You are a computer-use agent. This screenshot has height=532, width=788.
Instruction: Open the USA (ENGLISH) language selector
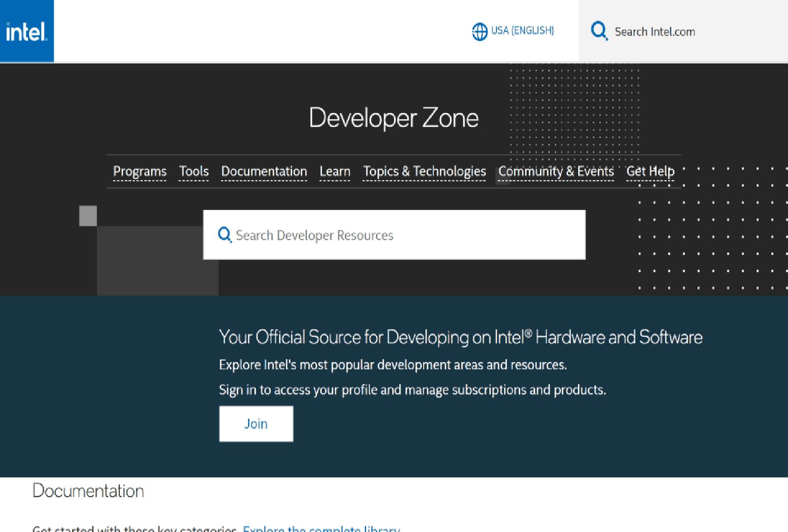coord(522,31)
